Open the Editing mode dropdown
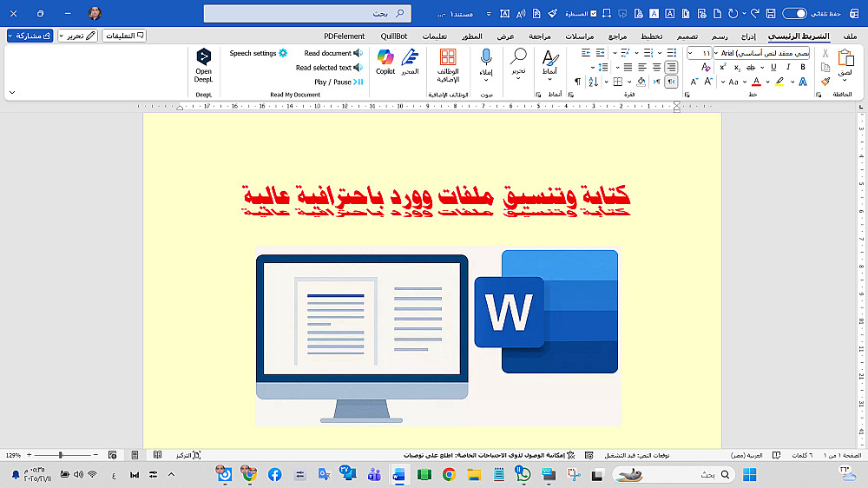Viewport: 868px width, 488px height. tap(77, 36)
